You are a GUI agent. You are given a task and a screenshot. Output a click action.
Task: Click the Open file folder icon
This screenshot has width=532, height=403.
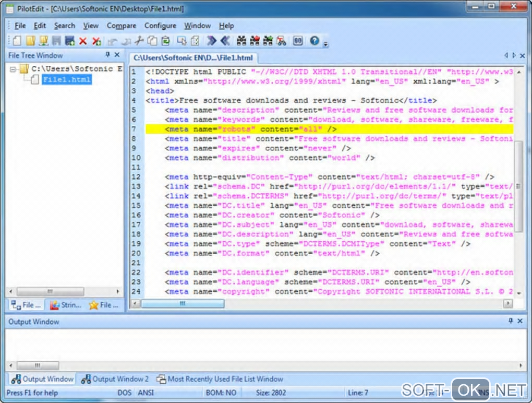click(31, 41)
